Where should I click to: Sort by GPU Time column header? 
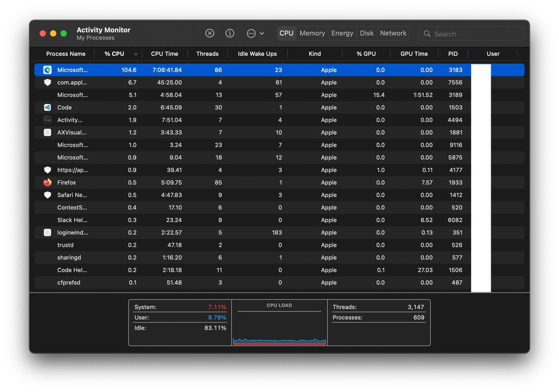click(x=414, y=54)
